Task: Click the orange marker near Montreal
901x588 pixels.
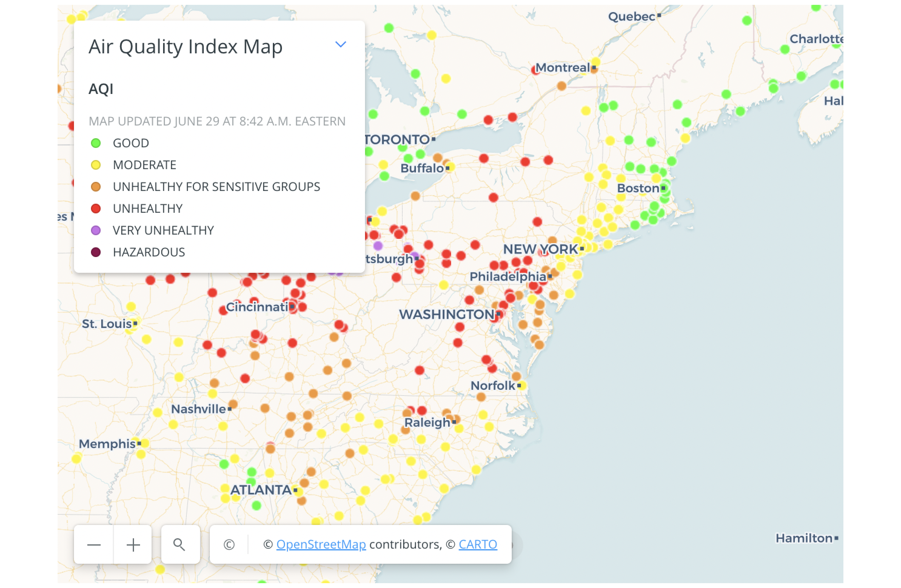Action: coord(561,86)
